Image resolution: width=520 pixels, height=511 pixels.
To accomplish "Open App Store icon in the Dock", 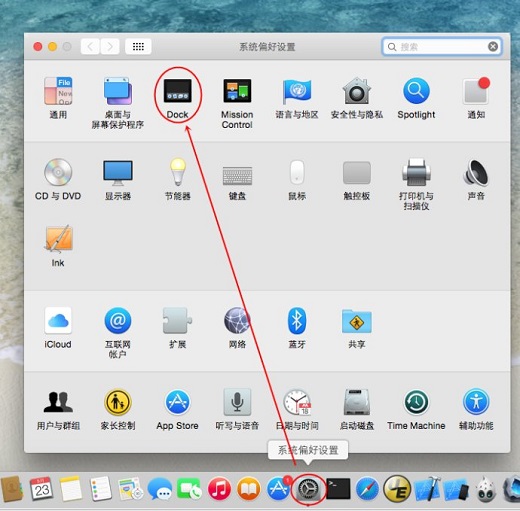I will click(278, 488).
